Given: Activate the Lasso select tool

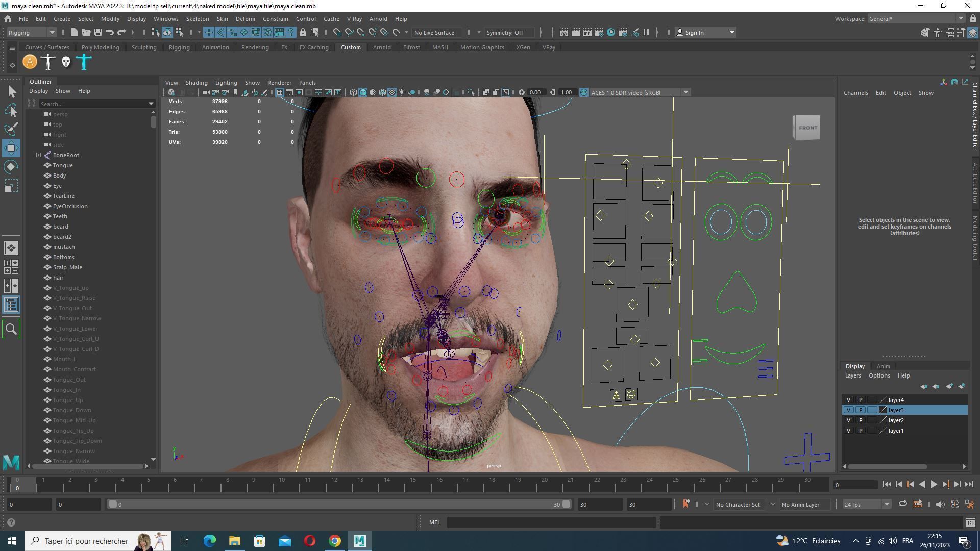Looking at the screenshot, I should click(x=11, y=110).
